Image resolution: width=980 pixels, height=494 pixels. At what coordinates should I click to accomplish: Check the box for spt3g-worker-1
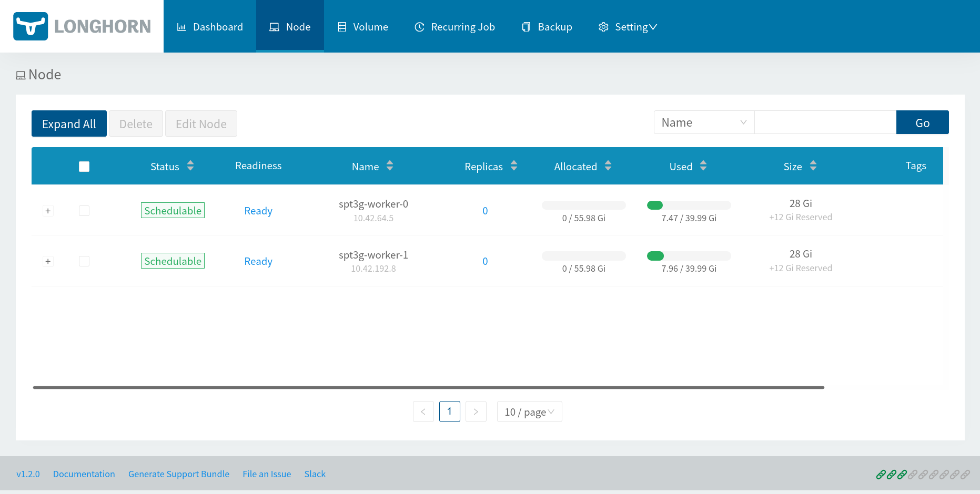(84, 261)
